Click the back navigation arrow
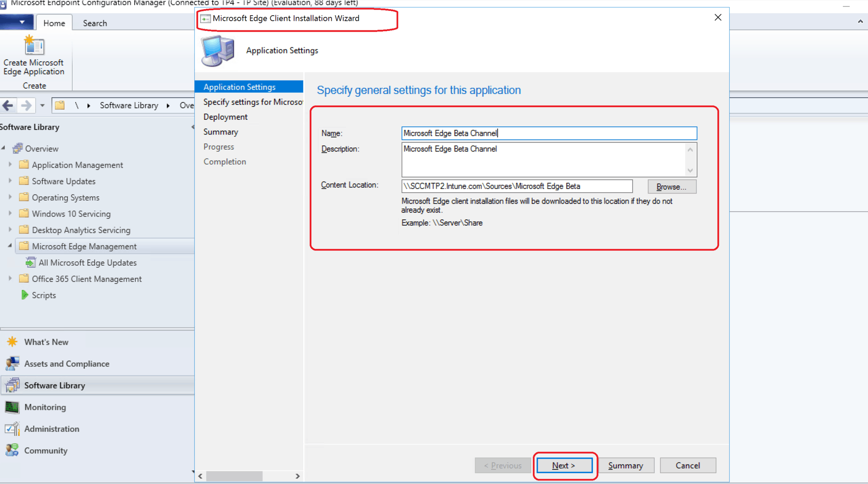 [x=8, y=105]
